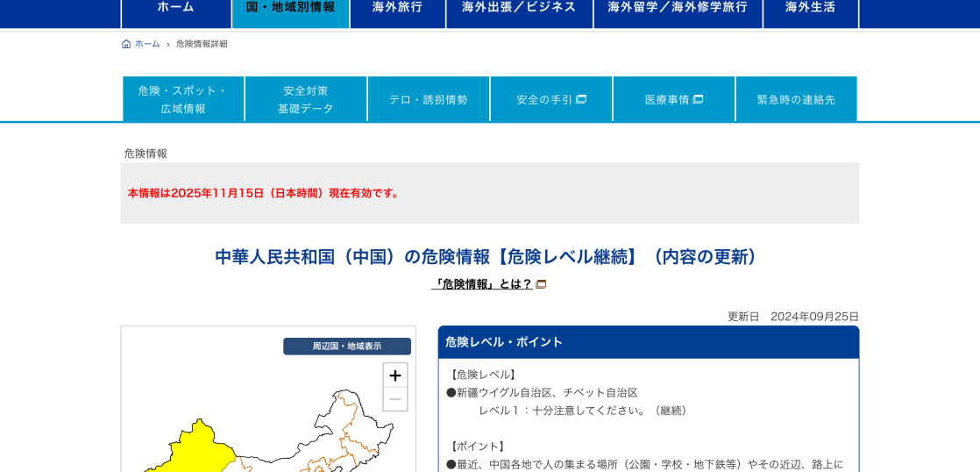This screenshot has height=472, width=980.
Task: Toggle the 周辺国・地域表示 map button
Action: coord(347,347)
